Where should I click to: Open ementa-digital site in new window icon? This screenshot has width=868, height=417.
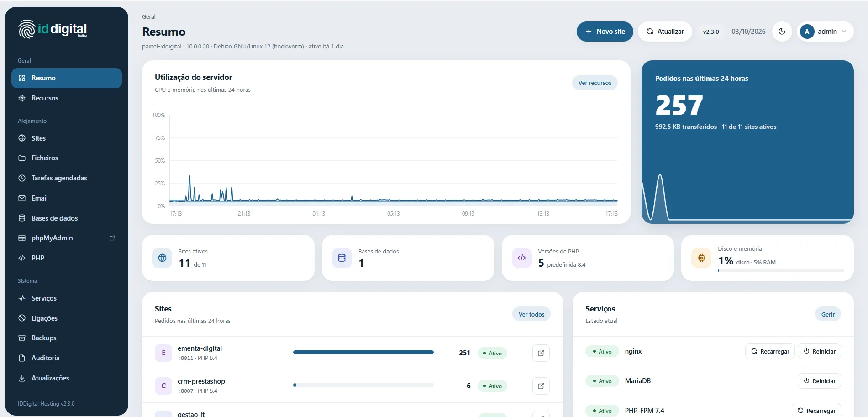541,353
